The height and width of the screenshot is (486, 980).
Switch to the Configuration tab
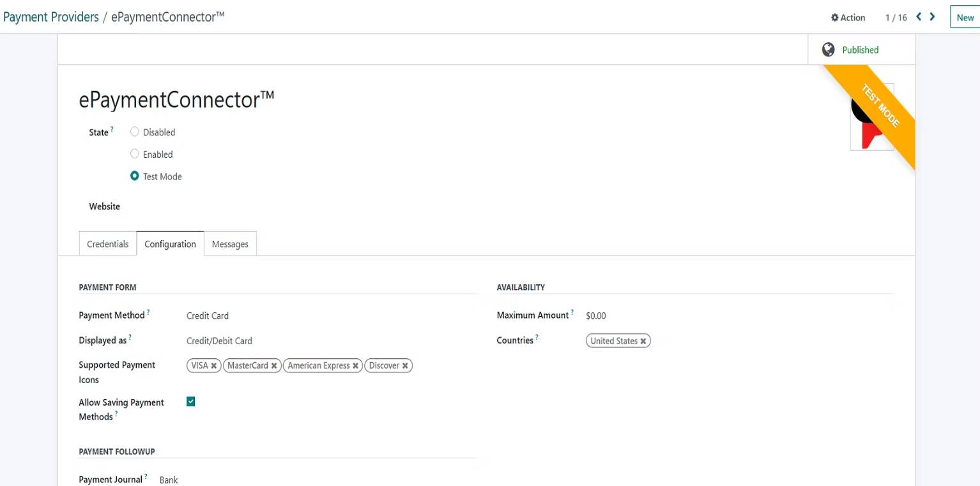coord(170,244)
